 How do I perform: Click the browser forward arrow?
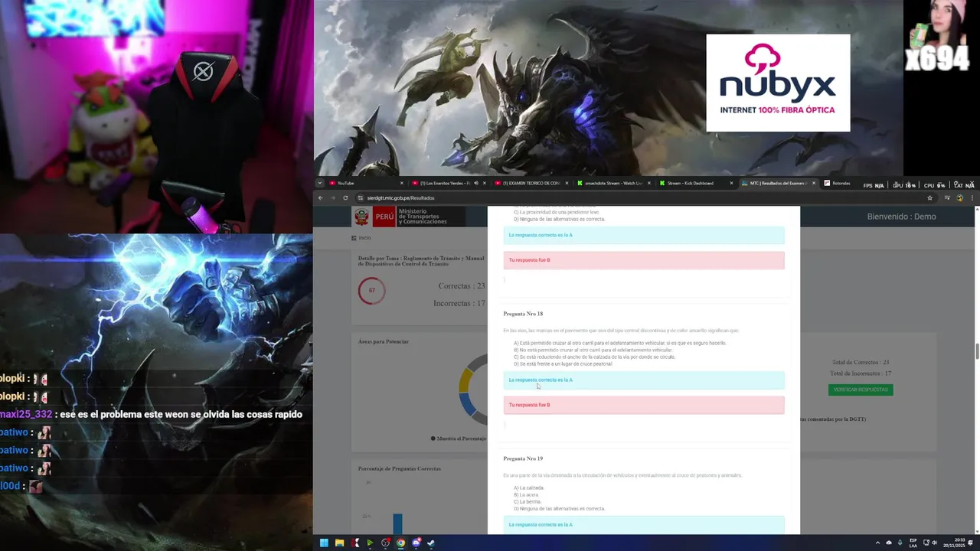[x=333, y=198]
